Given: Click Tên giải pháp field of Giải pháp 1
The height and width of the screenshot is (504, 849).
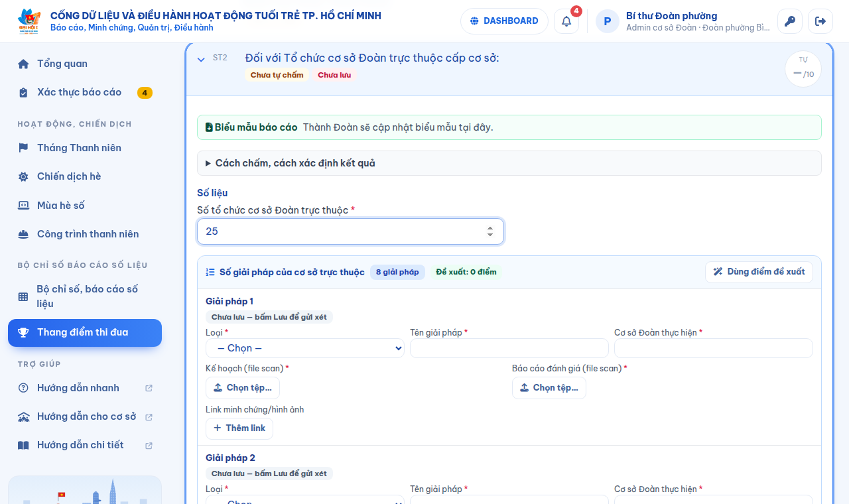Looking at the screenshot, I should (509, 348).
